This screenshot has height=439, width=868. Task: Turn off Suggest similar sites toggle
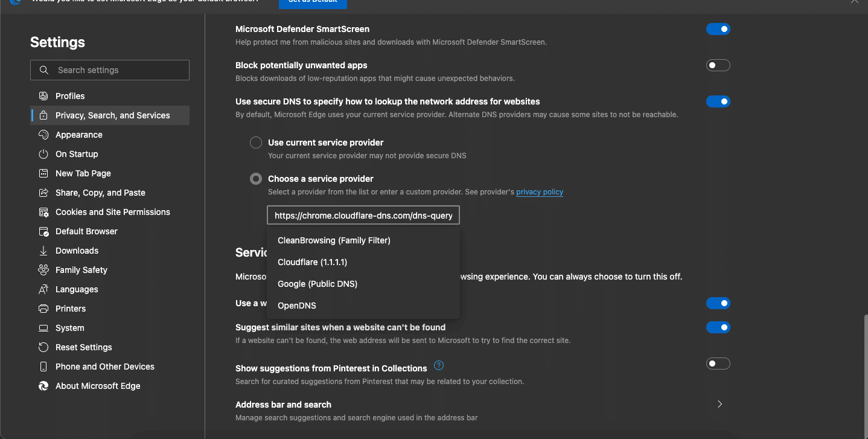[x=718, y=327]
